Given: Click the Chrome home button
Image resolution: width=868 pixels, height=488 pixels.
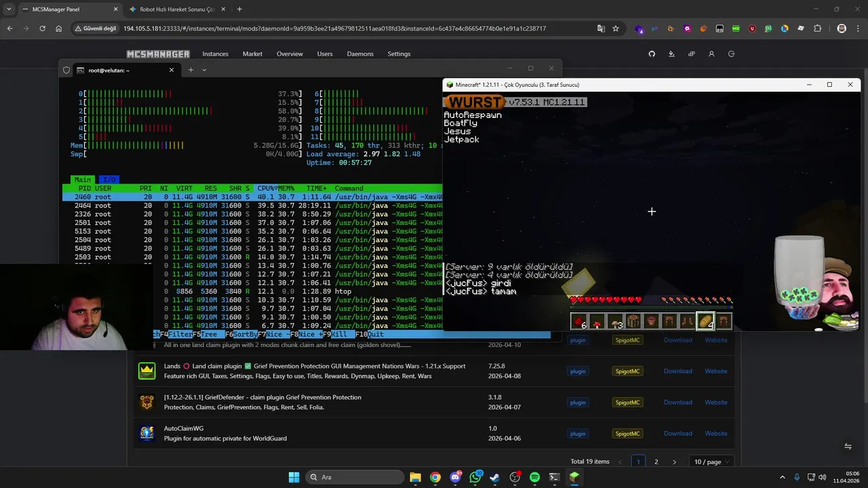Looking at the screenshot, I should pos(58,28).
